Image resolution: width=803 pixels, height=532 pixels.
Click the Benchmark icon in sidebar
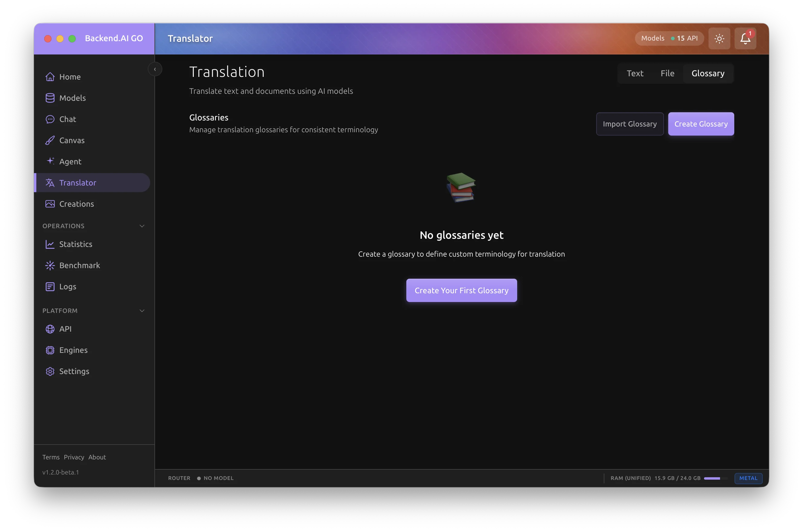[50, 265]
